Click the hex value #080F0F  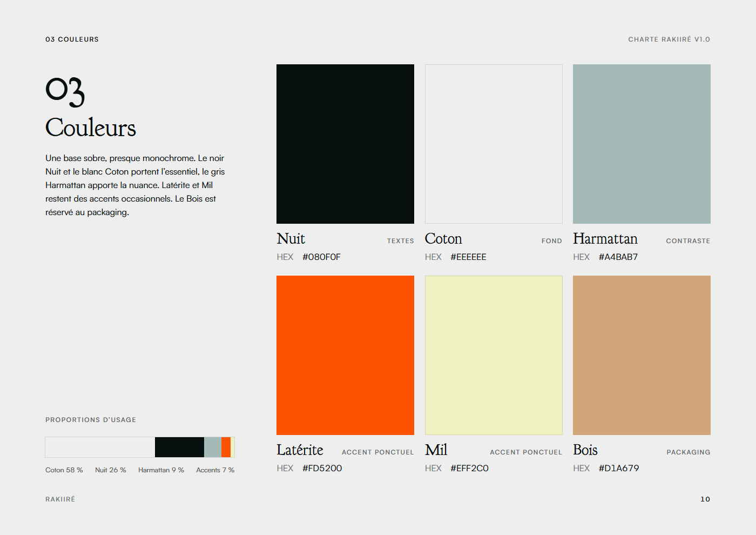click(321, 257)
